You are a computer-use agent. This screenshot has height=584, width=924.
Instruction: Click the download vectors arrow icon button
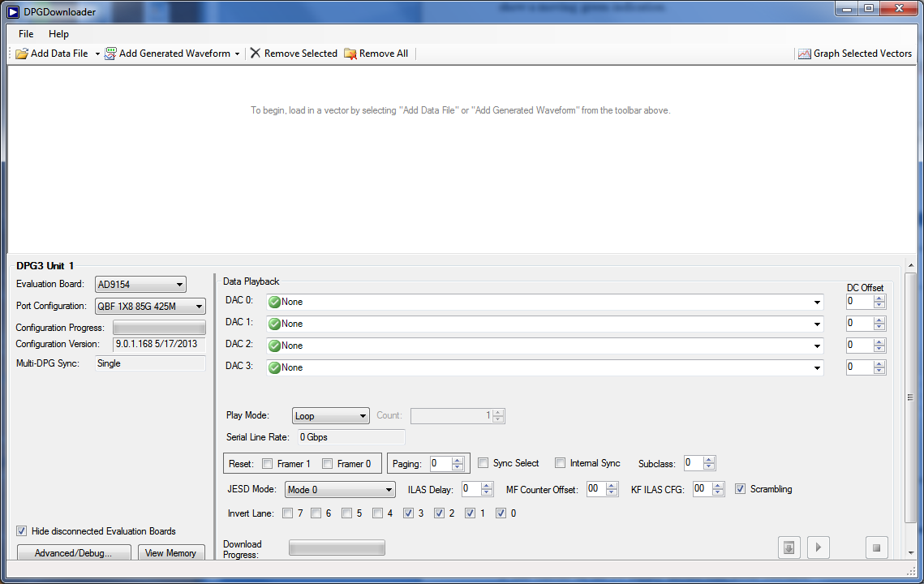[789, 547]
